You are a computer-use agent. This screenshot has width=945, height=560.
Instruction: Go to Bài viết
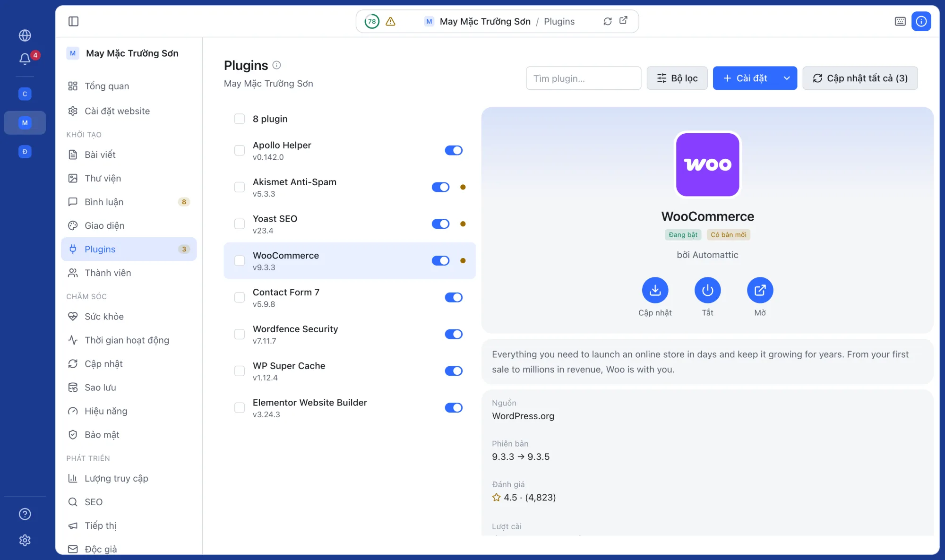coord(129,155)
